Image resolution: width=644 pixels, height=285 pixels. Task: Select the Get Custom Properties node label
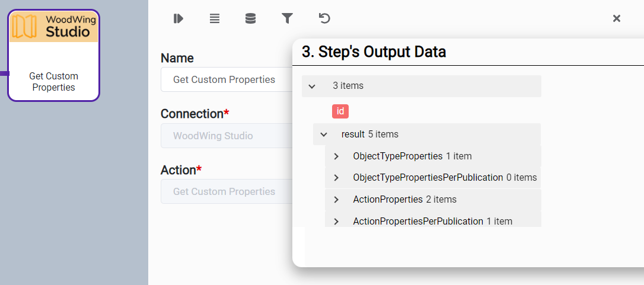point(53,82)
